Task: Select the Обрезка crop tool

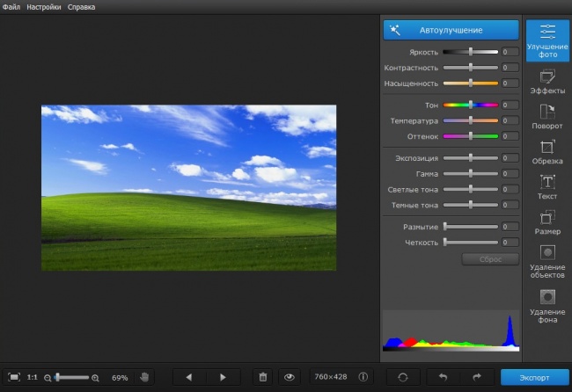Action: (547, 152)
